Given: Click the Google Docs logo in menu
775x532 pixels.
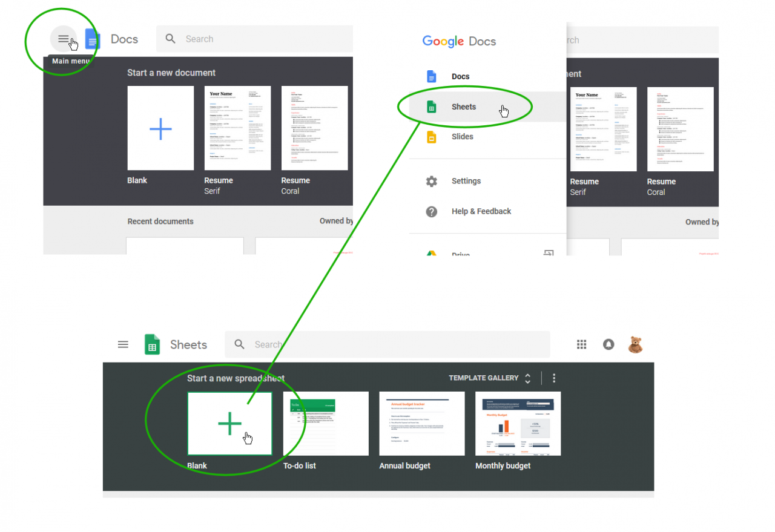Looking at the screenshot, I should [459, 42].
